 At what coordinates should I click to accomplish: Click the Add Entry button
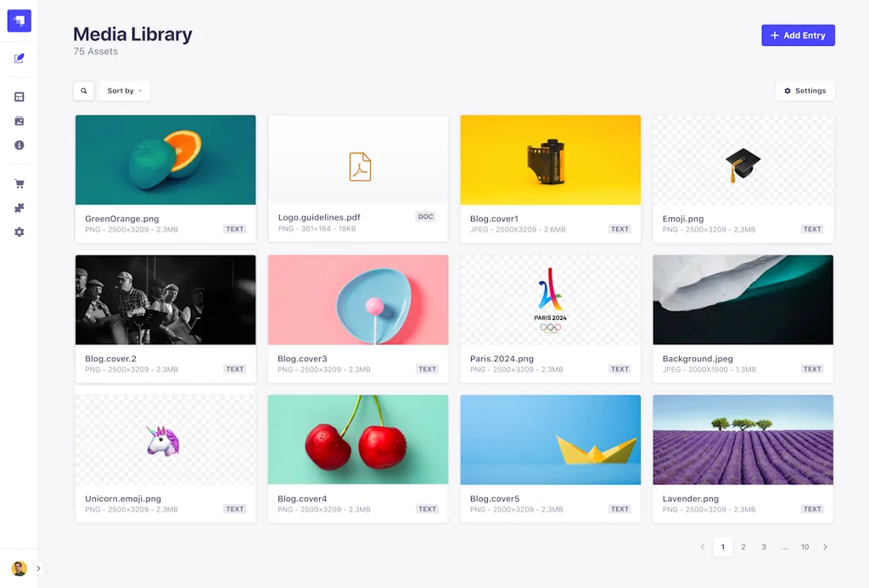pos(798,36)
